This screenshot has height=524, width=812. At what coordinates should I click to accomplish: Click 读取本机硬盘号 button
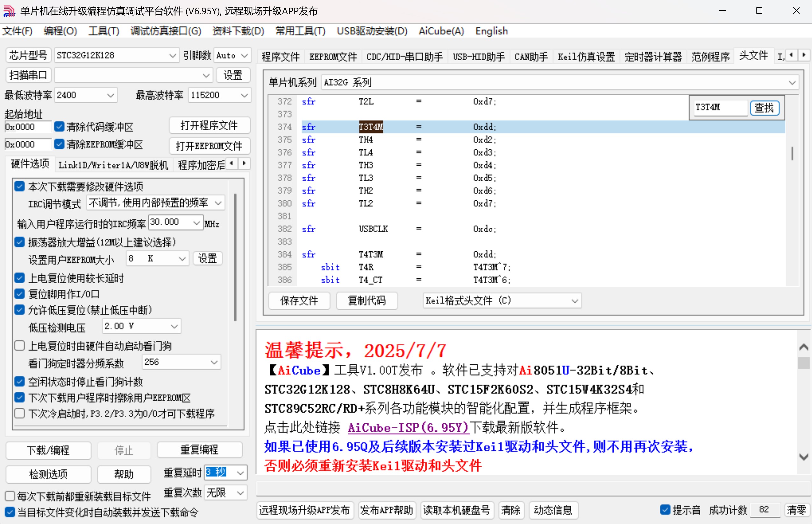coord(457,510)
